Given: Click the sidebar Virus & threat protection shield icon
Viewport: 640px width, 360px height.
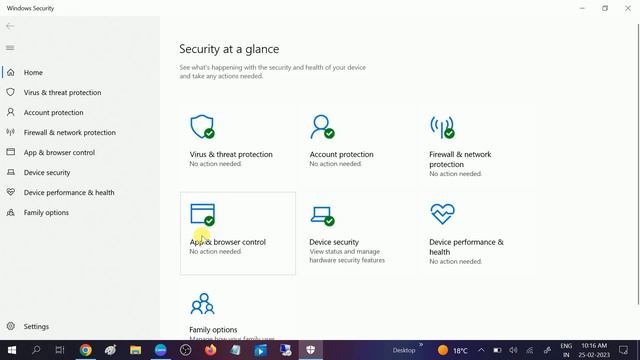Looking at the screenshot, I should (11, 92).
